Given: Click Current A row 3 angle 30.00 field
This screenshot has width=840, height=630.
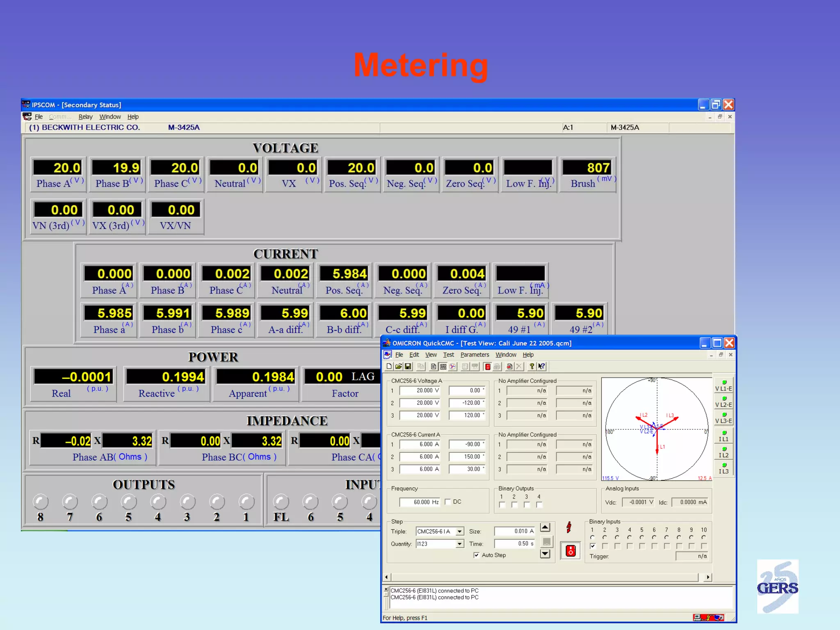Looking at the screenshot, I should [x=467, y=469].
